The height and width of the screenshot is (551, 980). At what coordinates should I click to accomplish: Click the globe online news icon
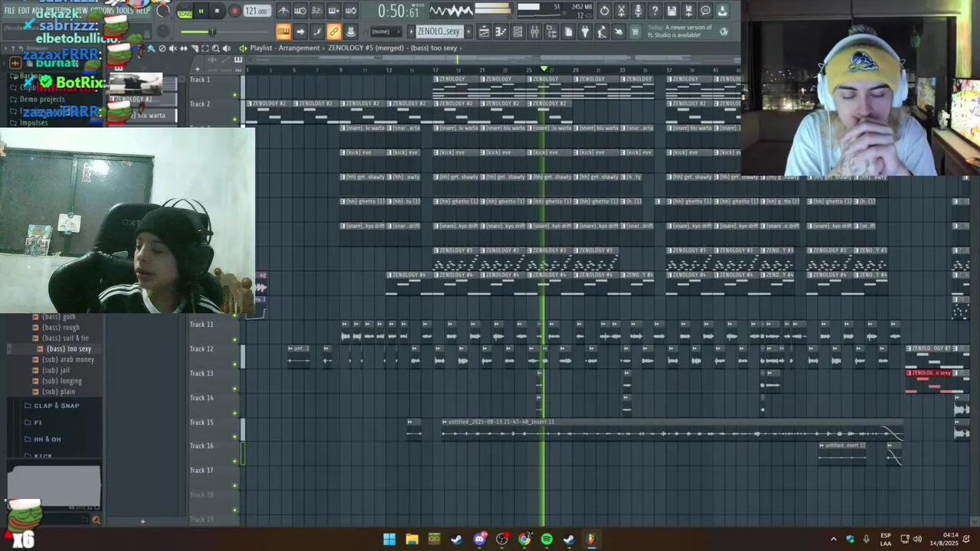724,31
